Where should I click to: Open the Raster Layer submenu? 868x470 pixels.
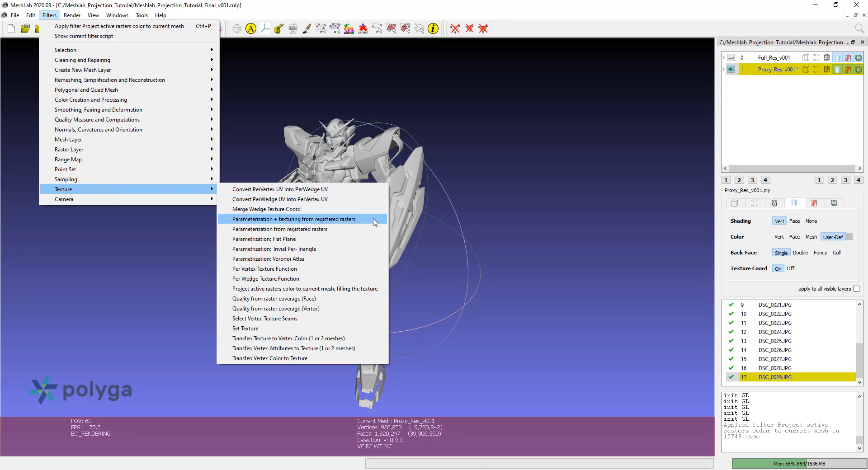(x=129, y=149)
